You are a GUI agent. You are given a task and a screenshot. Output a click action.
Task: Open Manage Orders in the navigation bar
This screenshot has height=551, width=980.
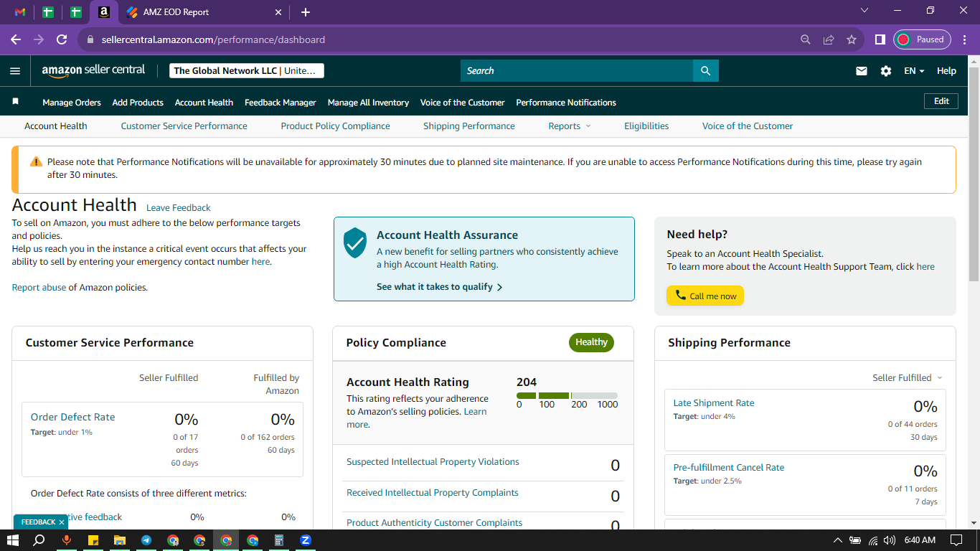tap(72, 103)
